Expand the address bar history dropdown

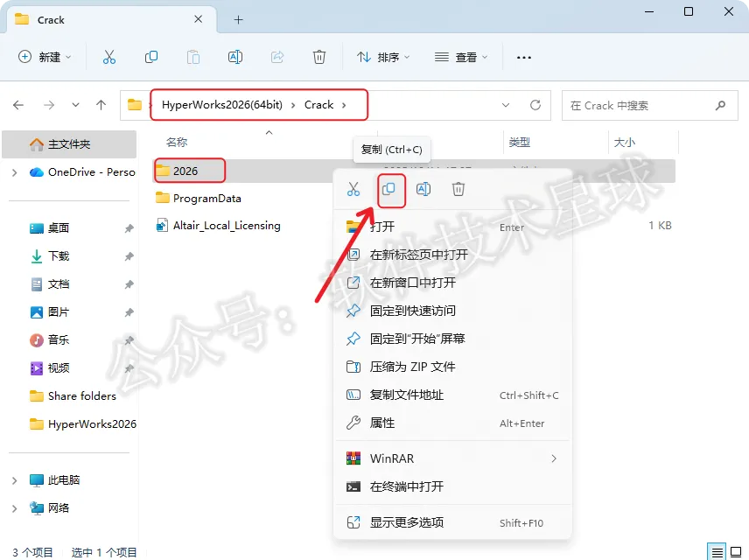[506, 105]
